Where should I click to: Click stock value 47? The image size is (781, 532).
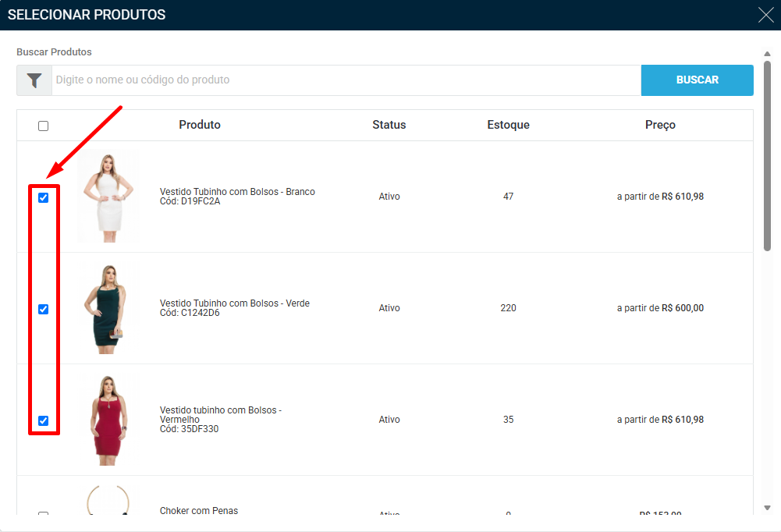click(508, 197)
